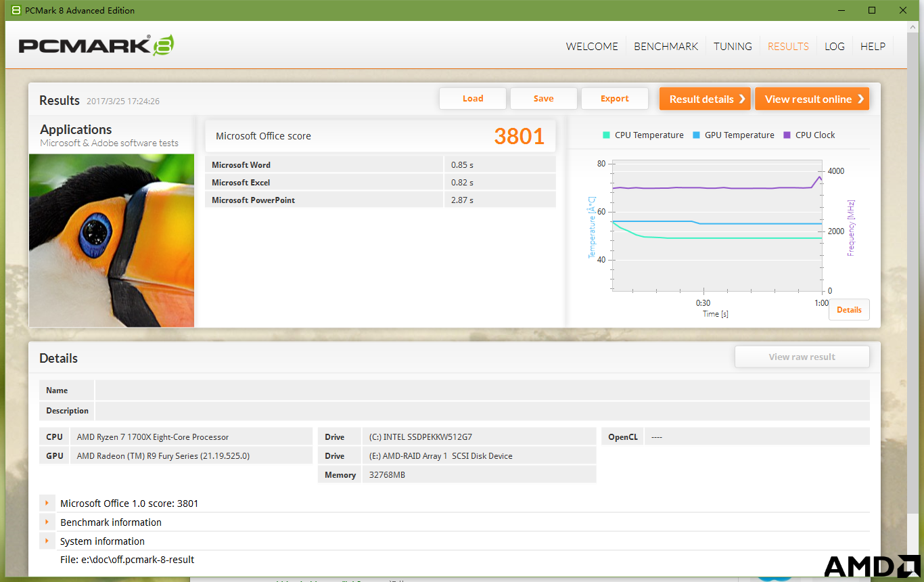Click the Applications heading
The image size is (924, 582).
(x=76, y=129)
